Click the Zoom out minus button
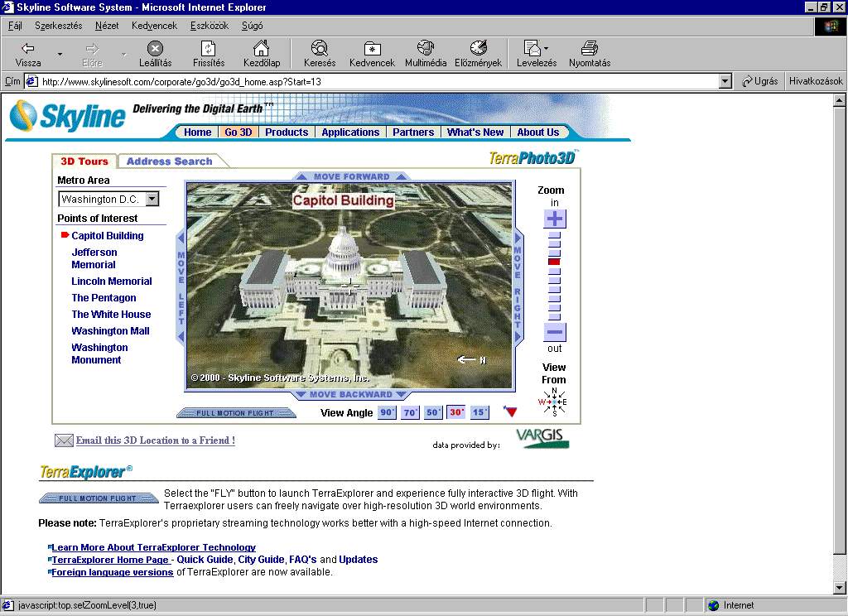Screen dimensions: 848x616 click(x=555, y=332)
